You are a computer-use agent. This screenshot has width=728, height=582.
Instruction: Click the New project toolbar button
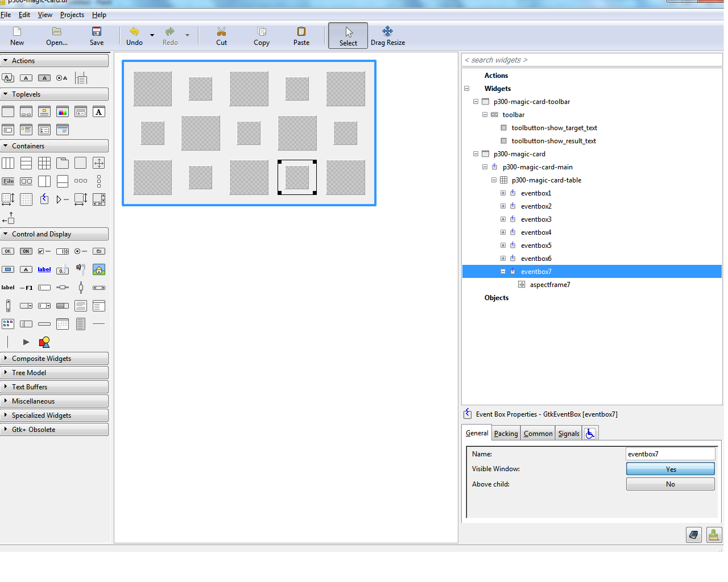click(17, 36)
